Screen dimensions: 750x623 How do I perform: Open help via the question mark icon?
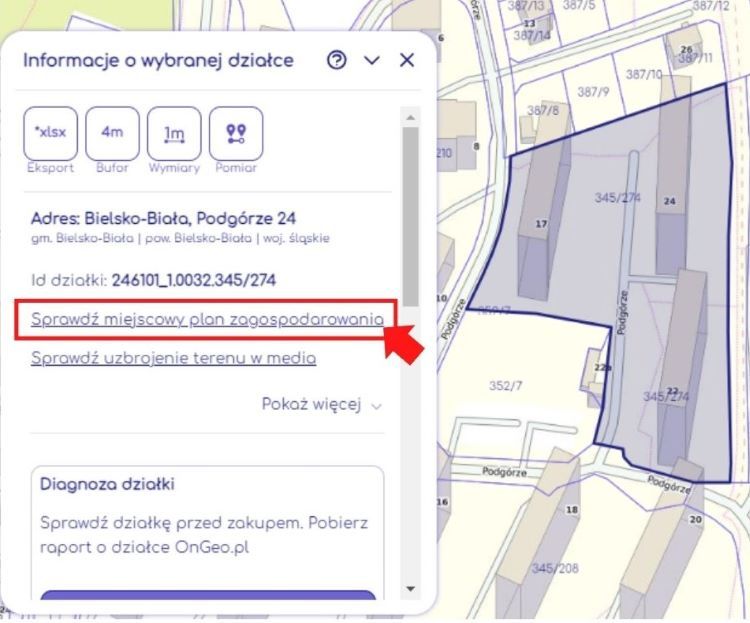point(337,61)
